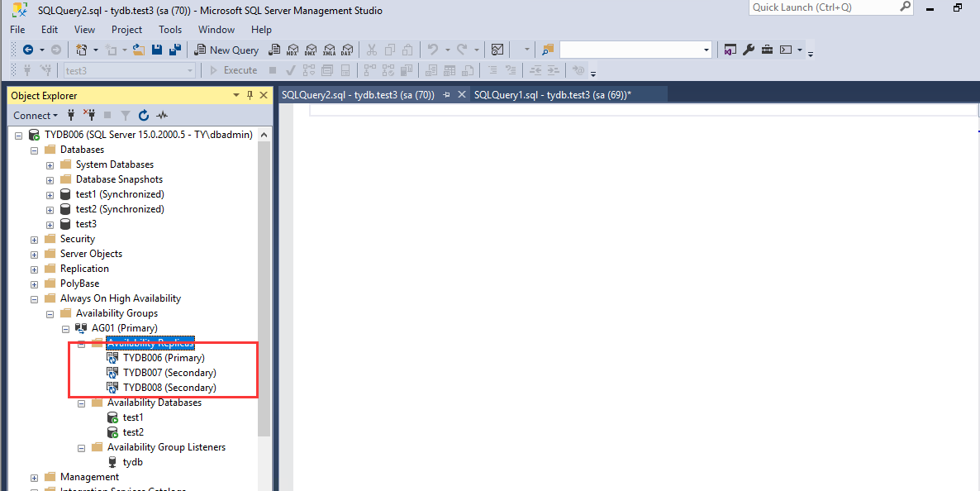The width and height of the screenshot is (980, 491).
Task: Click the Execute button
Action: pos(233,70)
